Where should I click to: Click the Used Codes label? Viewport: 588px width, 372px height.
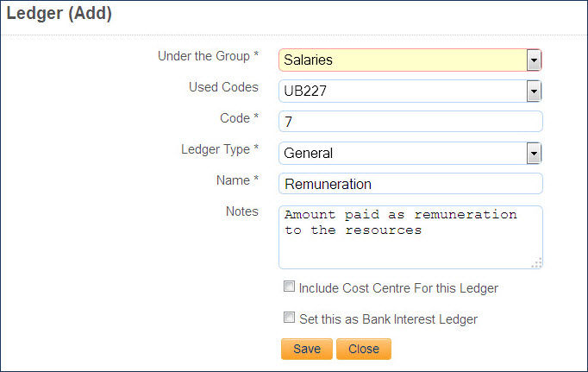223,87
